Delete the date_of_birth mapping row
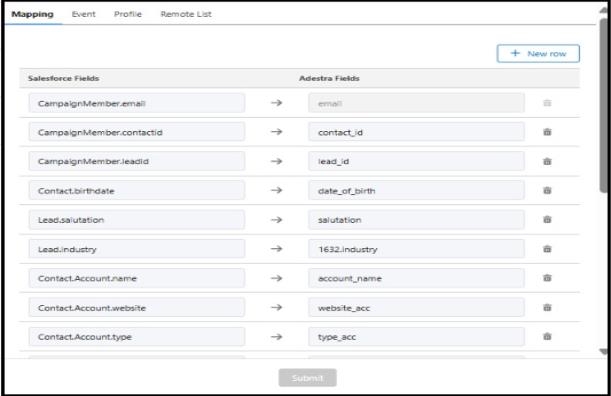Image resolution: width=611 pixels, height=396 pixels. (547, 191)
